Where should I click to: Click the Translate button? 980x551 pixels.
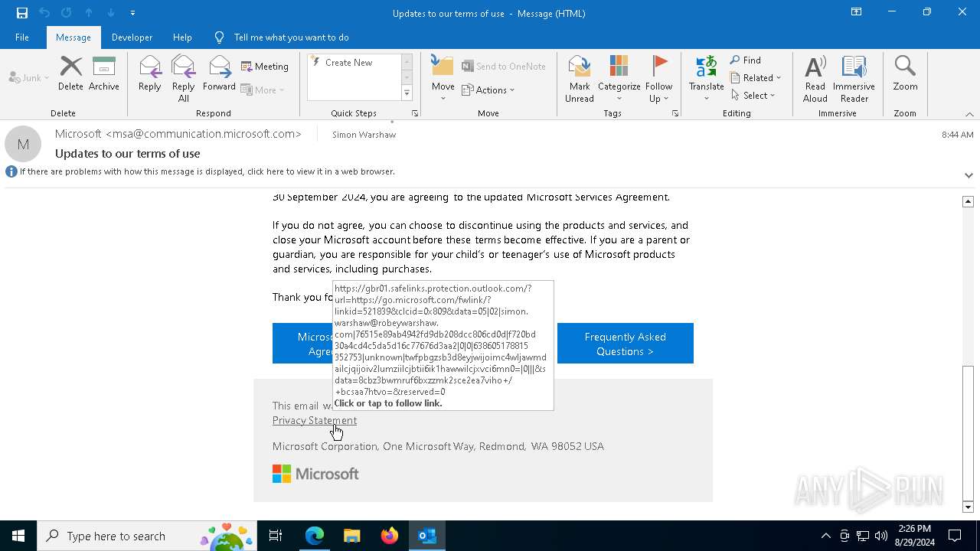(706, 78)
